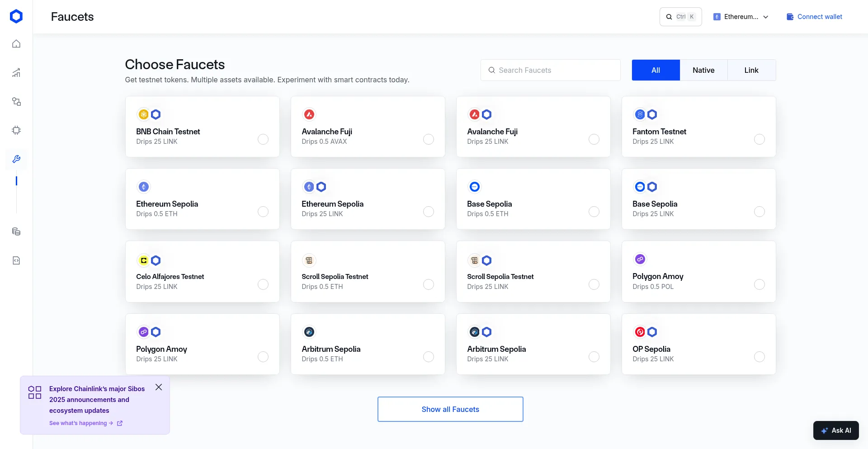This screenshot has width=868, height=449.
Task: Open the code file icon in the sidebar
Action: click(x=16, y=260)
